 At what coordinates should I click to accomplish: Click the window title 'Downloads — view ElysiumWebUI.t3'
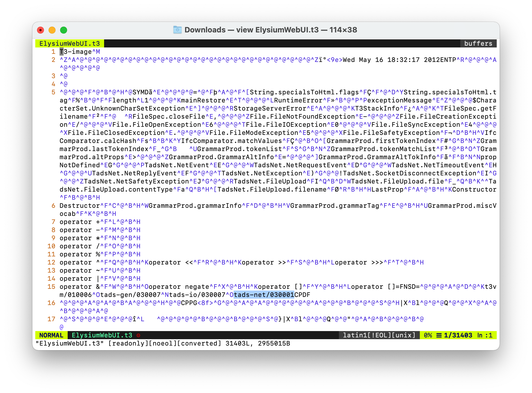(270, 30)
